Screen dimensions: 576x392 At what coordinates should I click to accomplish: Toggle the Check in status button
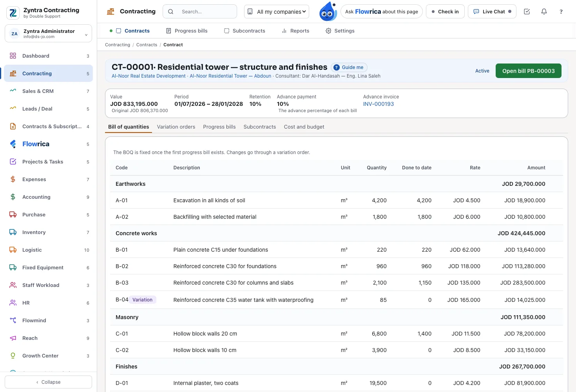(x=445, y=12)
